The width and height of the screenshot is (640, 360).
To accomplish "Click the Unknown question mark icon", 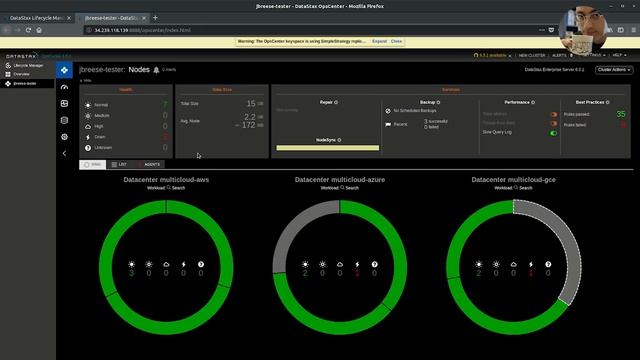I will (88, 148).
